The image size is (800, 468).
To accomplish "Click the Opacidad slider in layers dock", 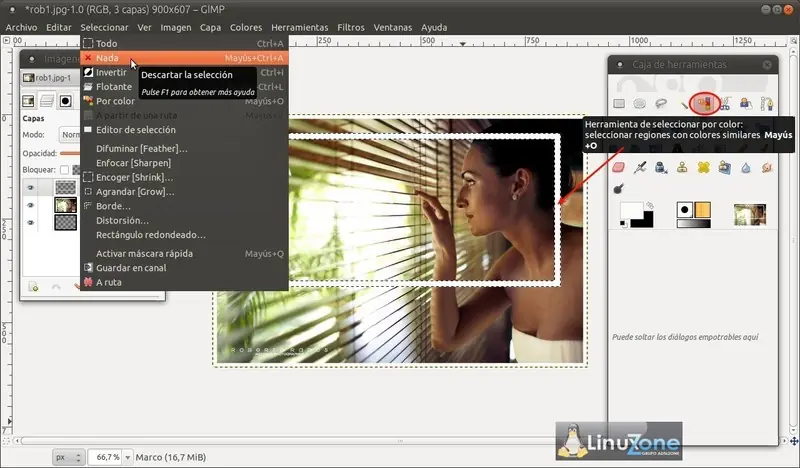I will [x=70, y=153].
